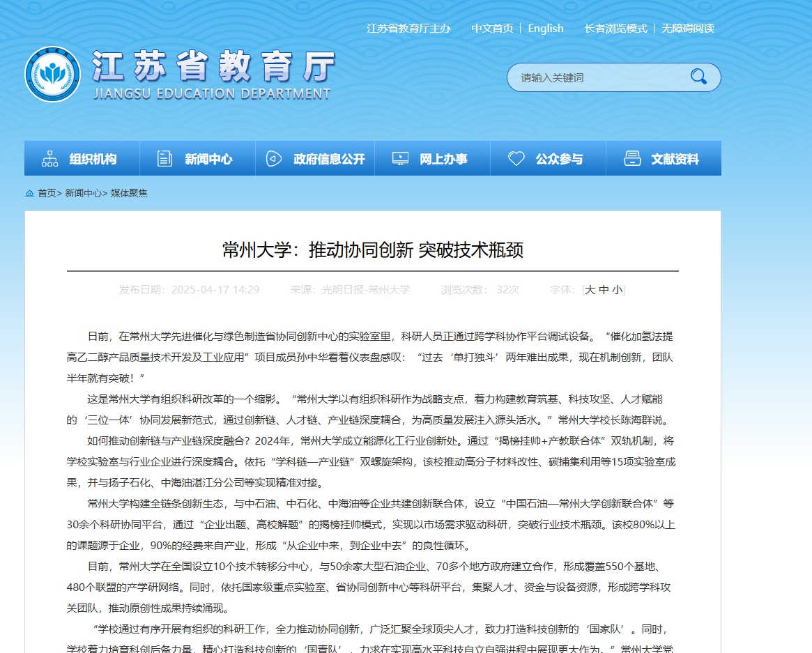
Task: Click the home icon in breadcrumb
Action: click(x=29, y=193)
